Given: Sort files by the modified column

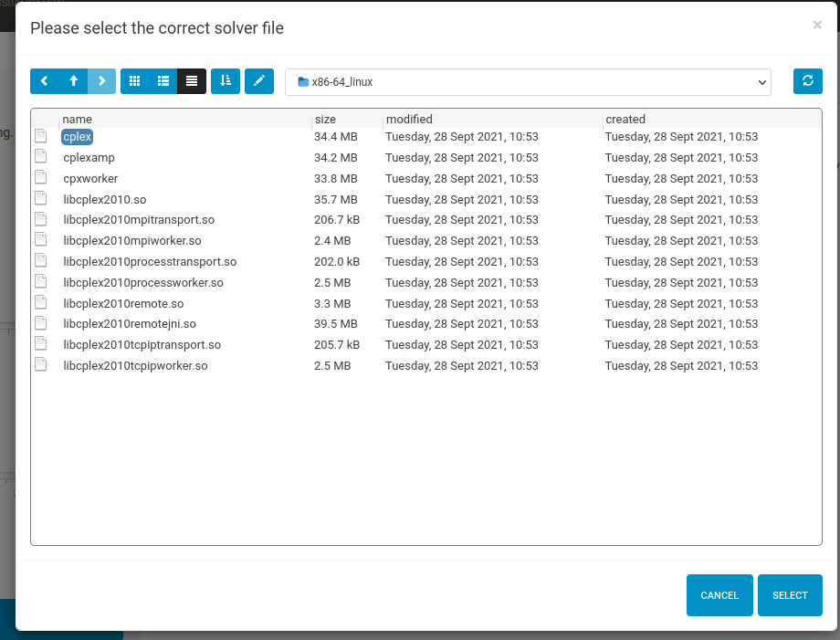Looking at the screenshot, I should [x=409, y=119].
